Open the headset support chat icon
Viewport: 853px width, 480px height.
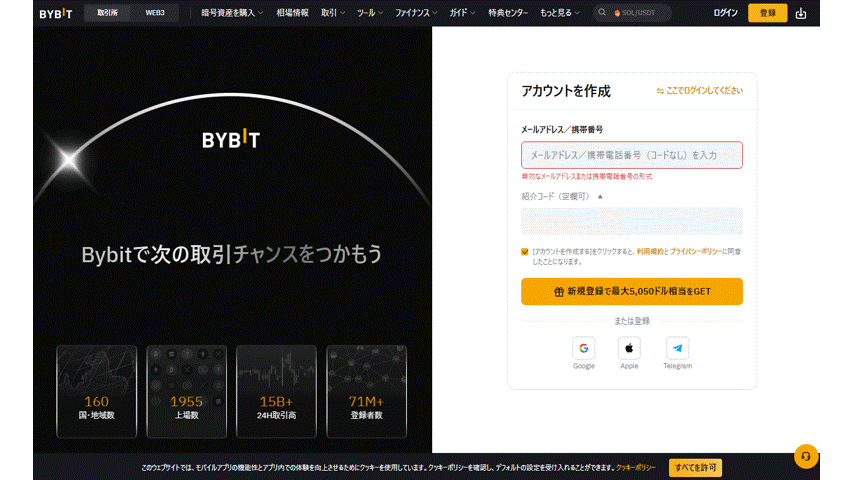pyautogui.click(x=806, y=456)
